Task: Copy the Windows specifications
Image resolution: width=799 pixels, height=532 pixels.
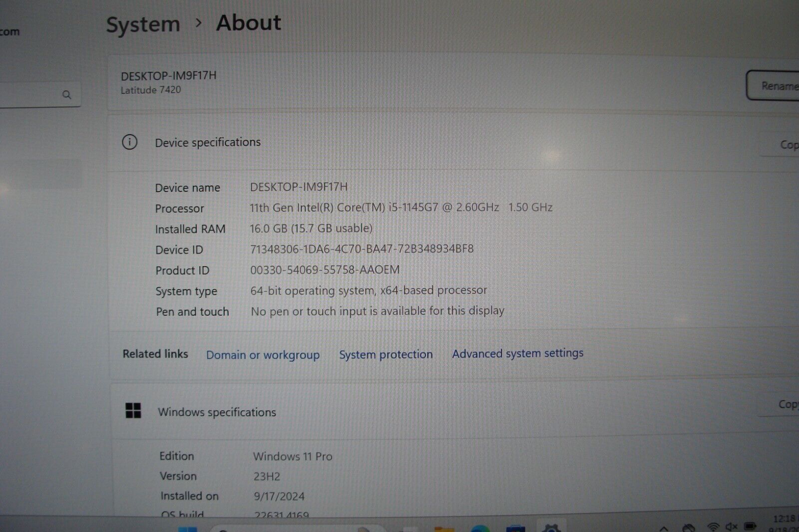Action: point(779,405)
